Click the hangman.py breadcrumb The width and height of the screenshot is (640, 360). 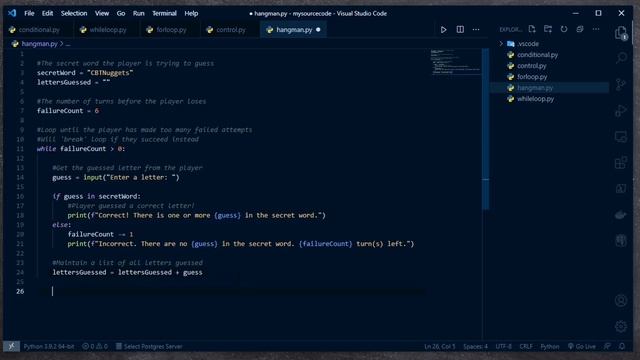point(39,44)
